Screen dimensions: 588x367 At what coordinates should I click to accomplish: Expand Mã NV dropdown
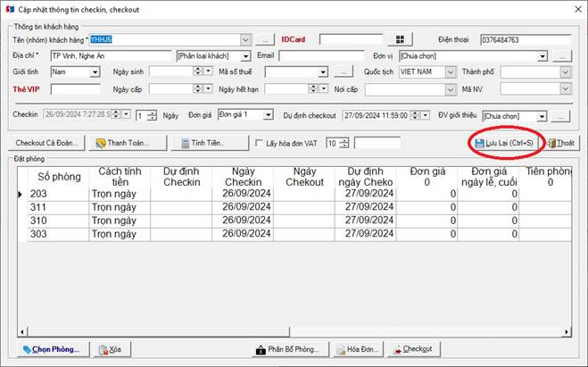point(566,89)
